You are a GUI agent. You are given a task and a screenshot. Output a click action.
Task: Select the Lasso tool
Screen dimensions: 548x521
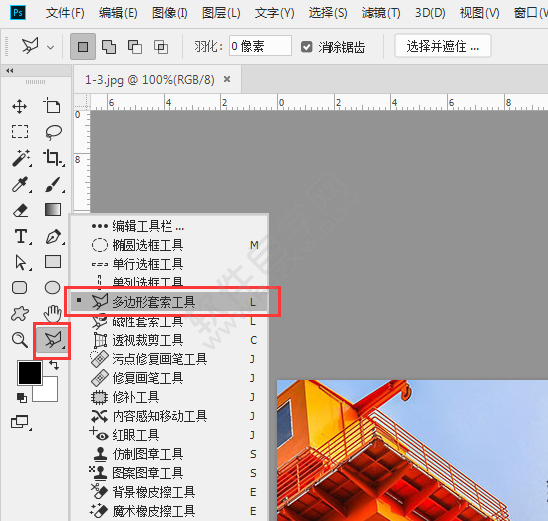pos(53,132)
